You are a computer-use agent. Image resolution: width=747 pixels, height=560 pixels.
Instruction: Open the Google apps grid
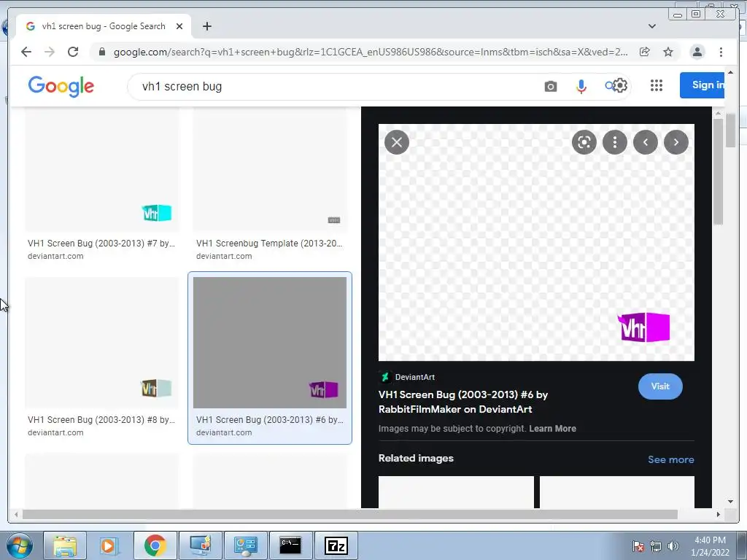click(x=657, y=85)
